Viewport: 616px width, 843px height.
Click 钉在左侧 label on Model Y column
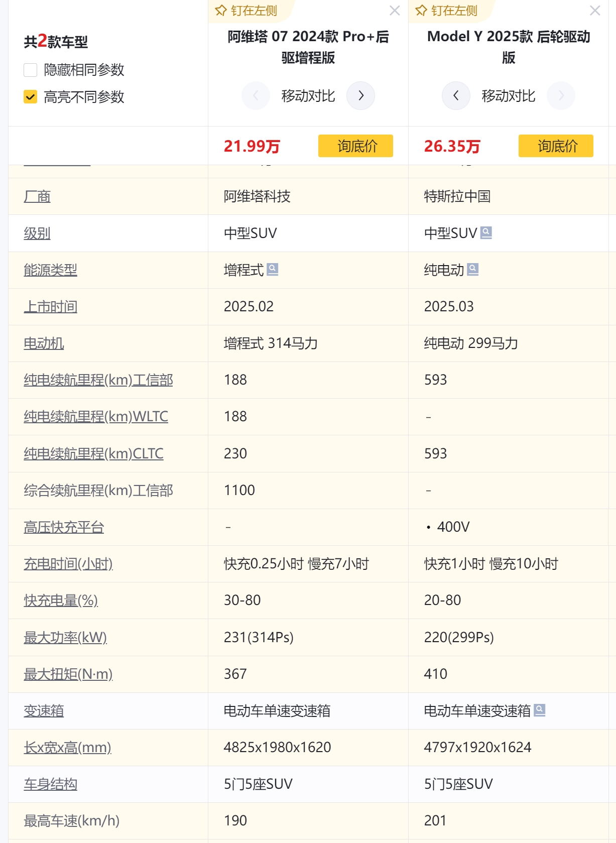454,11
